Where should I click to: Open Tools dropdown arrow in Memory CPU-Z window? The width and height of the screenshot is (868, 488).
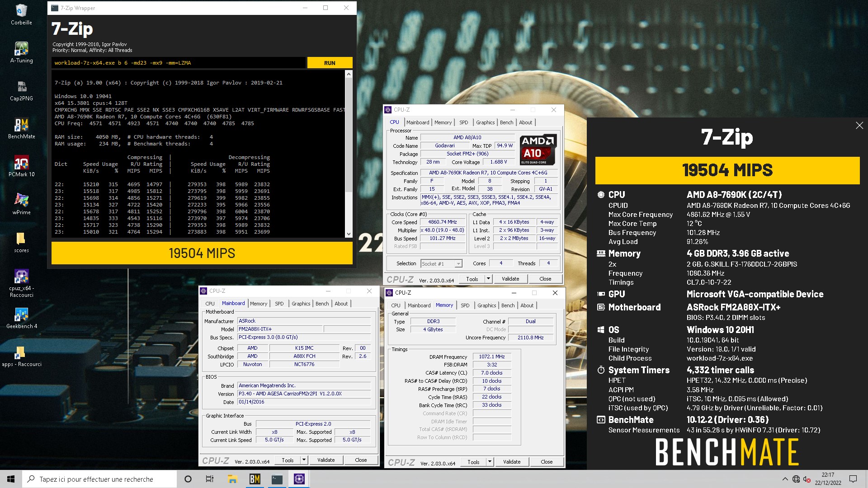coord(490,462)
